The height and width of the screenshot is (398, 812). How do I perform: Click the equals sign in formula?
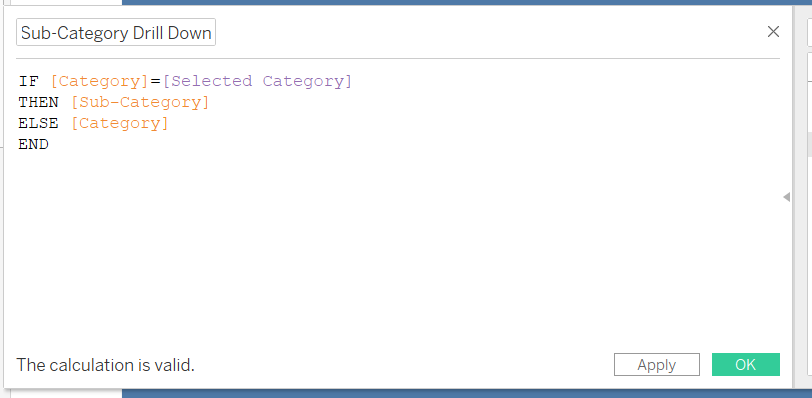[155, 82]
